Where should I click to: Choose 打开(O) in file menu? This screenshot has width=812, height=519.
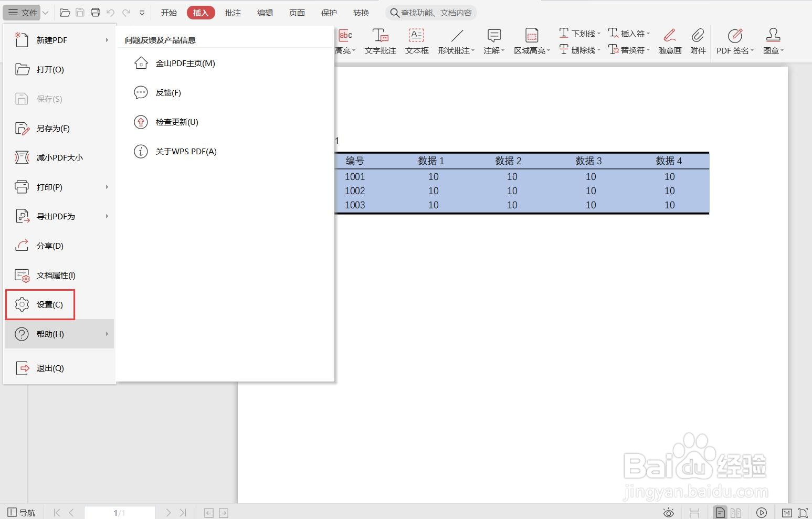click(x=59, y=69)
